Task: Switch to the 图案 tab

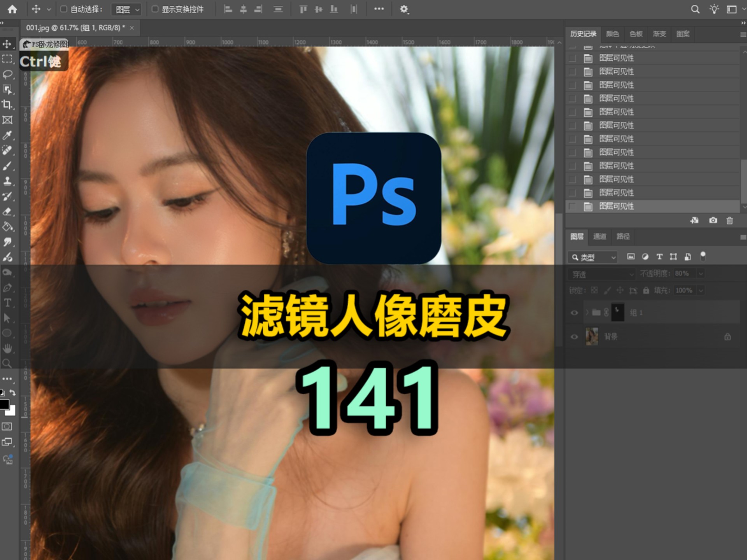Action: 683,34
